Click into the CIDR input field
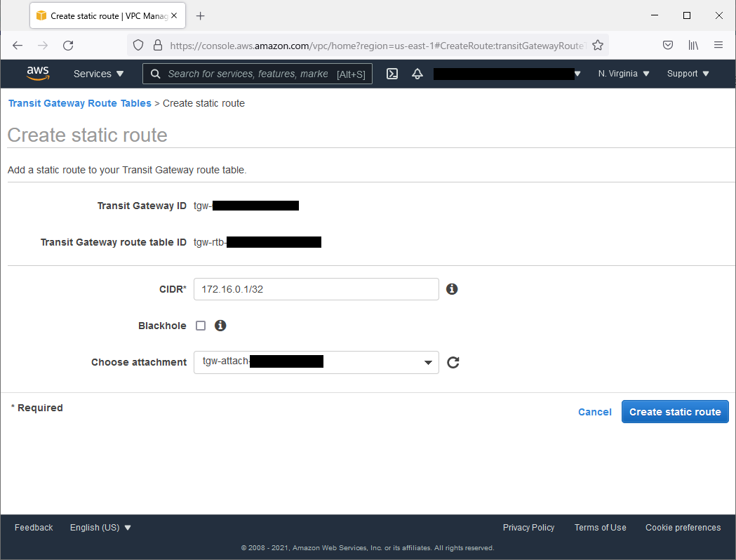 [316, 289]
